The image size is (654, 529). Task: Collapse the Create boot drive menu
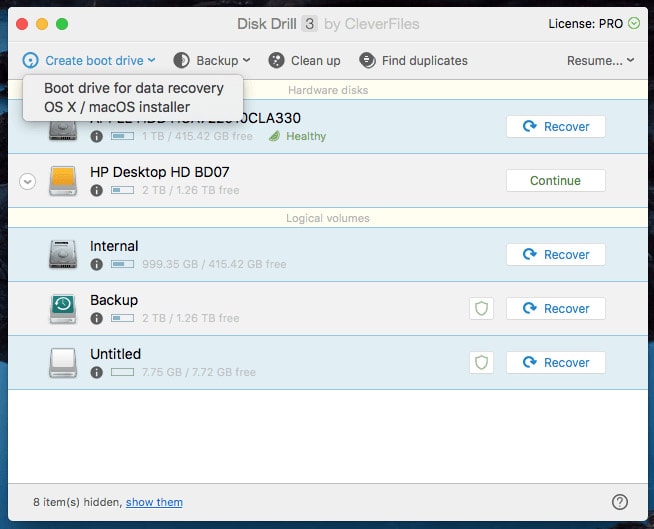(89, 61)
